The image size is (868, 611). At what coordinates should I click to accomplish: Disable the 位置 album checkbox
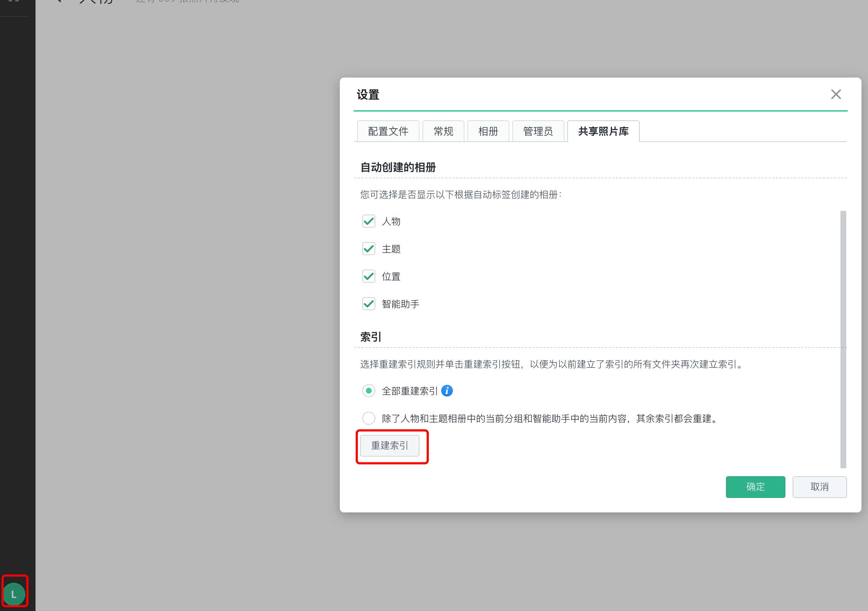(368, 277)
